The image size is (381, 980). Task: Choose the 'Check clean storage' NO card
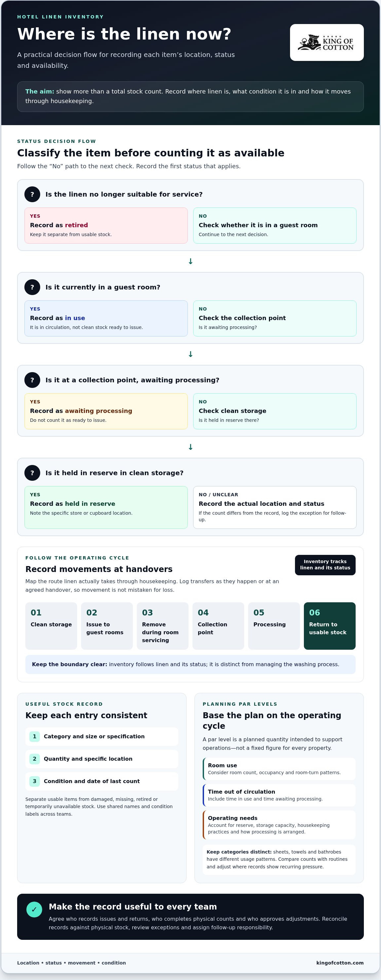275,411
